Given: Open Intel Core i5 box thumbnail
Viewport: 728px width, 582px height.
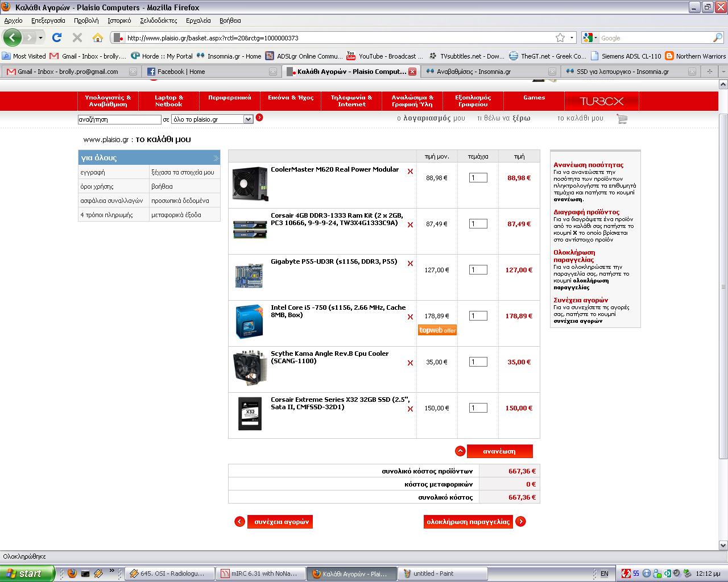Looking at the screenshot, I should 250,321.
